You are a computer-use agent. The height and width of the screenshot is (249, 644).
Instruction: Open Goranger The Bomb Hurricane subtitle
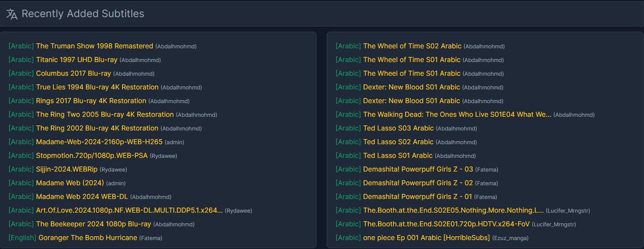click(87, 238)
